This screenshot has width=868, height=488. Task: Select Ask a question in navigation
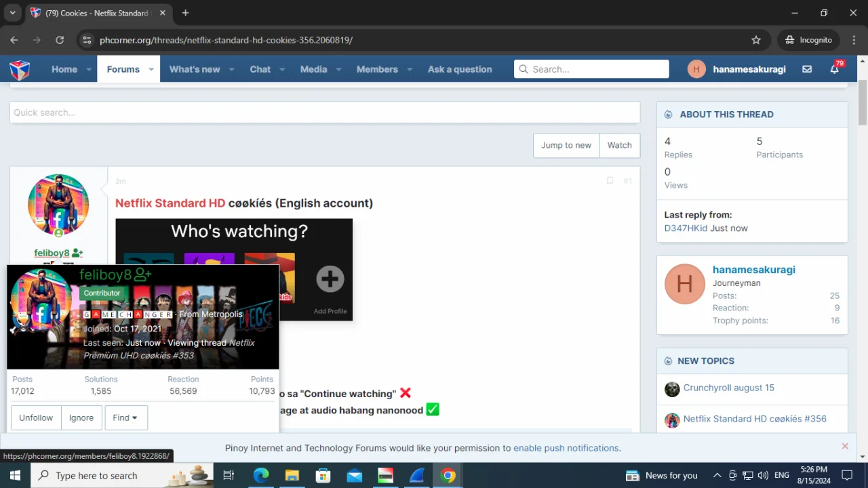click(460, 69)
